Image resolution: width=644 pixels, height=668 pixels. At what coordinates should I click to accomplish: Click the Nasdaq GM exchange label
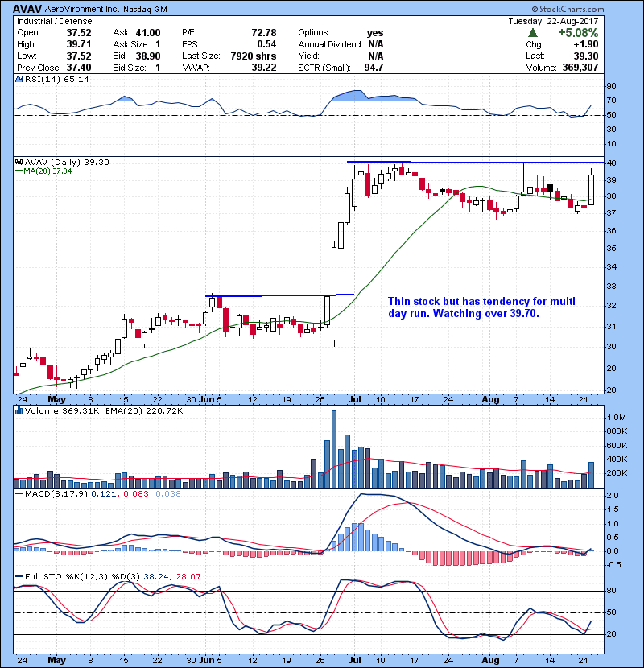tap(146, 10)
